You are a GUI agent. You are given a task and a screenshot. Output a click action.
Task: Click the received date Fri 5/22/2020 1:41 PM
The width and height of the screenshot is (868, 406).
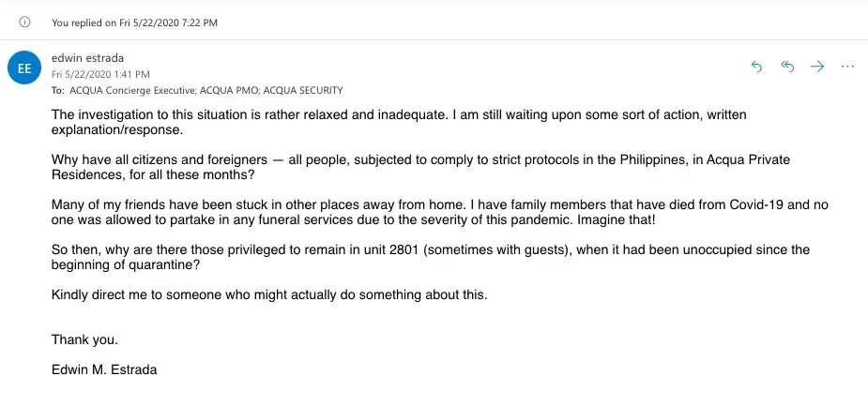pyautogui.click(x=100, y=74)
